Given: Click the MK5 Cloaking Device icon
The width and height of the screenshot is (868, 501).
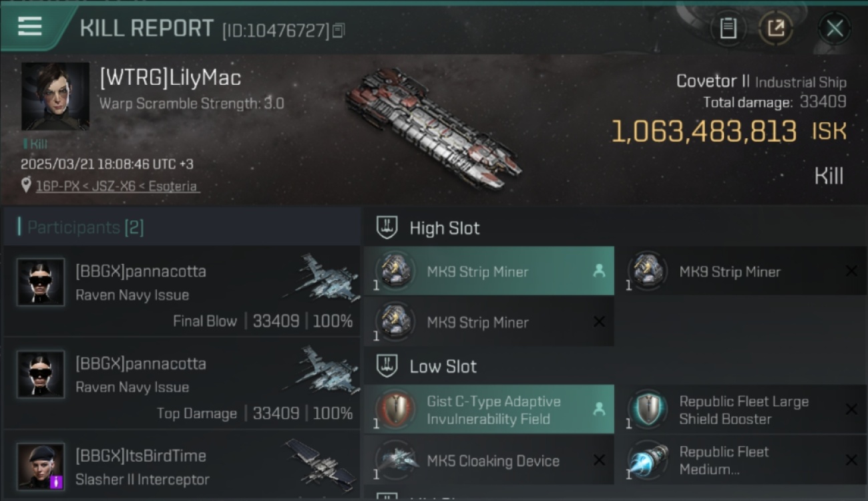Looking at the screenshot, I should (x=395, y=460).
